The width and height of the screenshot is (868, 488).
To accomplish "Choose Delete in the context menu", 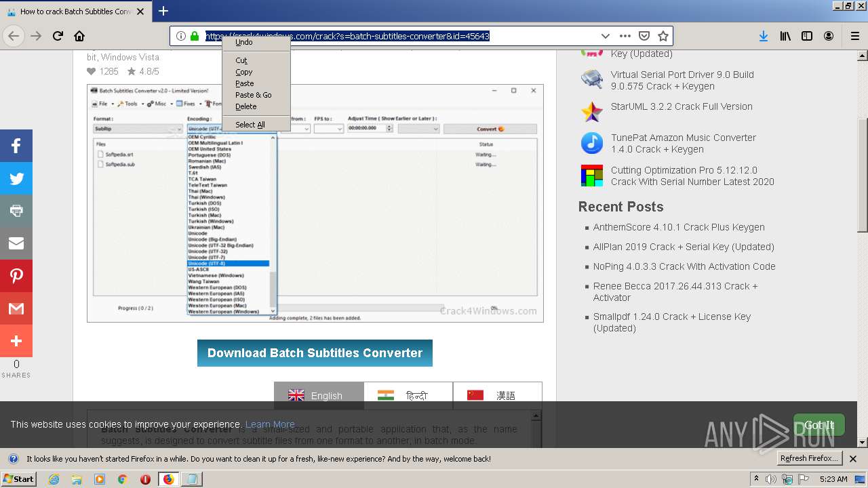I will pos(256,106).
